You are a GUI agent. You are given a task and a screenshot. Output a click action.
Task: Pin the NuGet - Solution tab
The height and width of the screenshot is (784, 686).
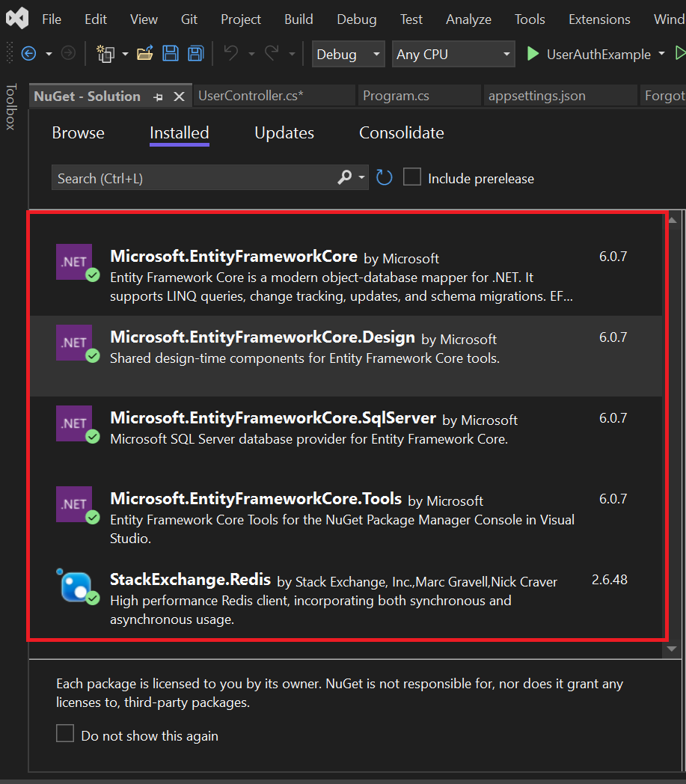[159, 97]
